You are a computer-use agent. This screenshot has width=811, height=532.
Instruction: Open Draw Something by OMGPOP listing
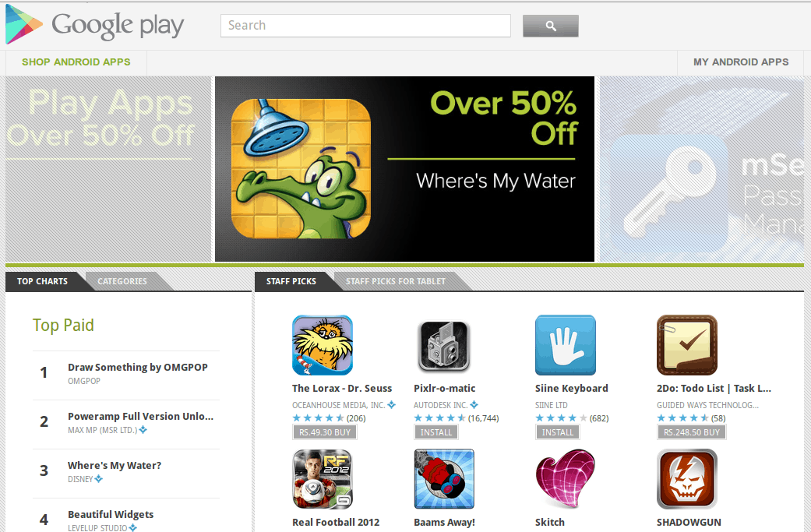138,367
